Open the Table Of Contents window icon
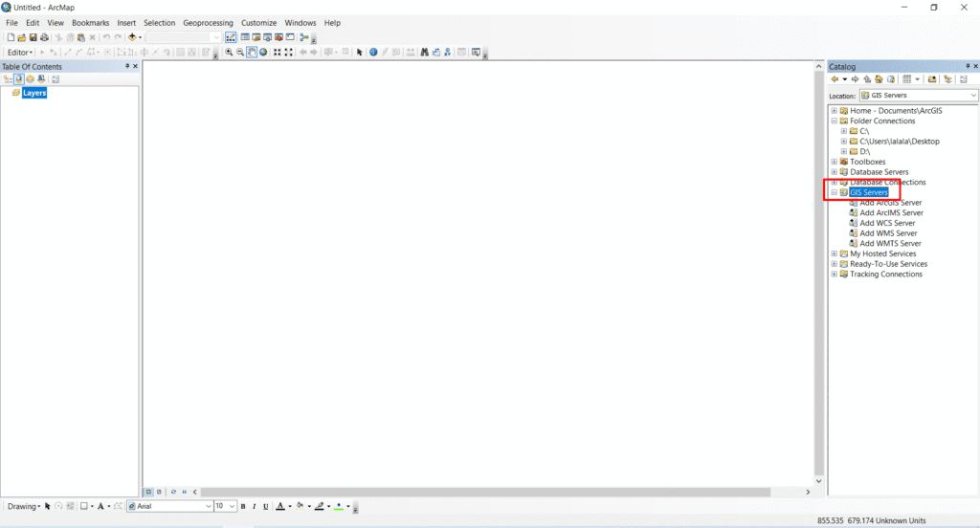This screenshot has width=980, height=528. pos(245,37)
